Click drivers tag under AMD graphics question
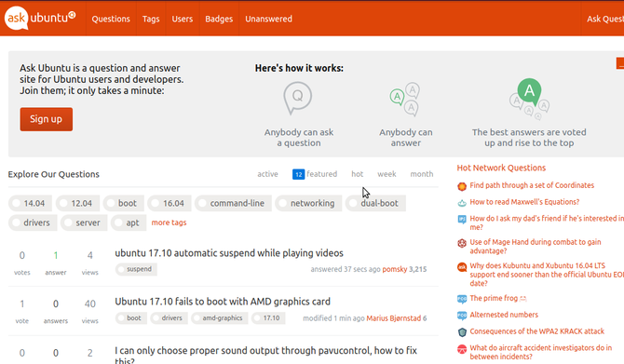This screenshot has height=364, width=624. coord(170,318)
